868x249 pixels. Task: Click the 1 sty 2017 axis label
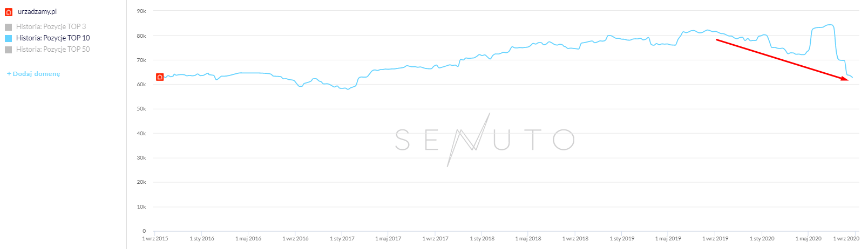342,238
